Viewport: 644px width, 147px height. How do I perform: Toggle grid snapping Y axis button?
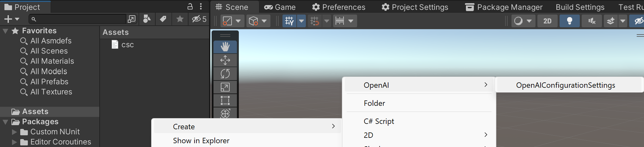(x=289, y=21)
